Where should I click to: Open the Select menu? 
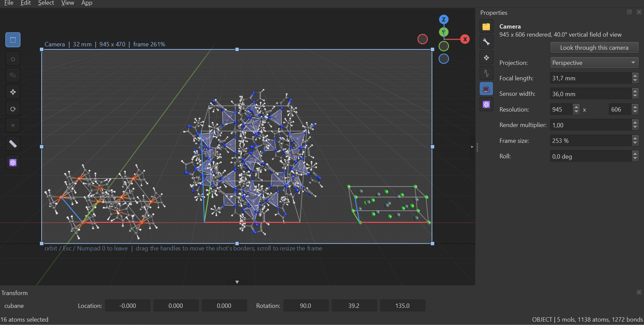[x=46, y=3]
